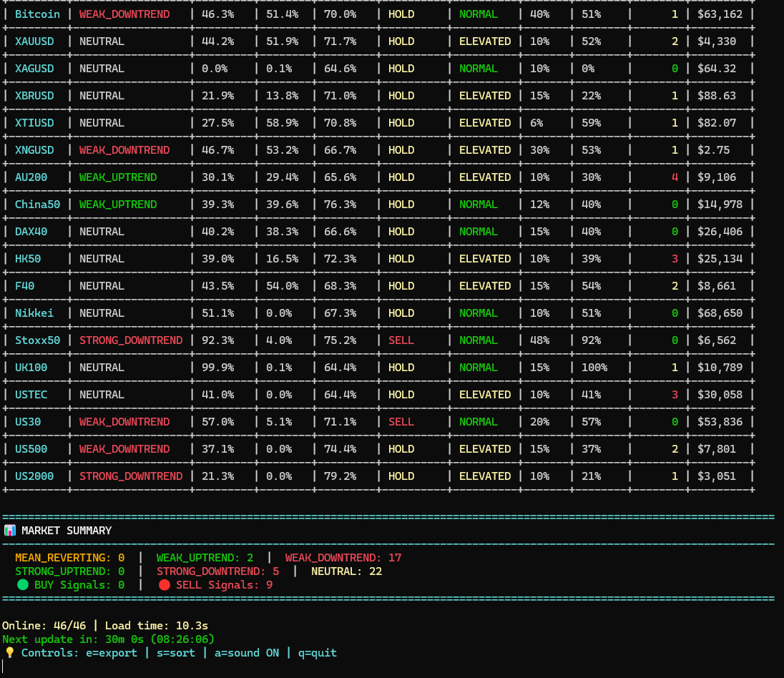This screenshot has height=678, width=784.
Task: Select the UK100 symbol cell
Action: coord(31,368)
